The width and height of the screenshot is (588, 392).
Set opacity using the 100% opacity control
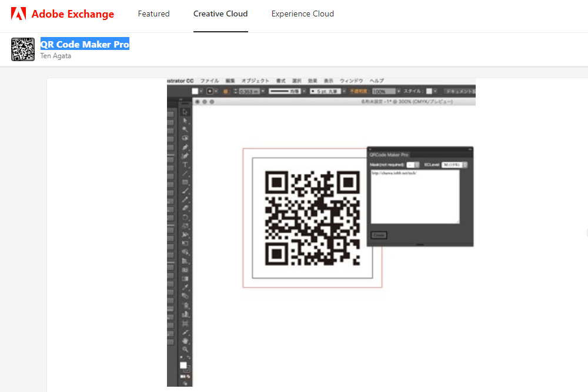382,91
